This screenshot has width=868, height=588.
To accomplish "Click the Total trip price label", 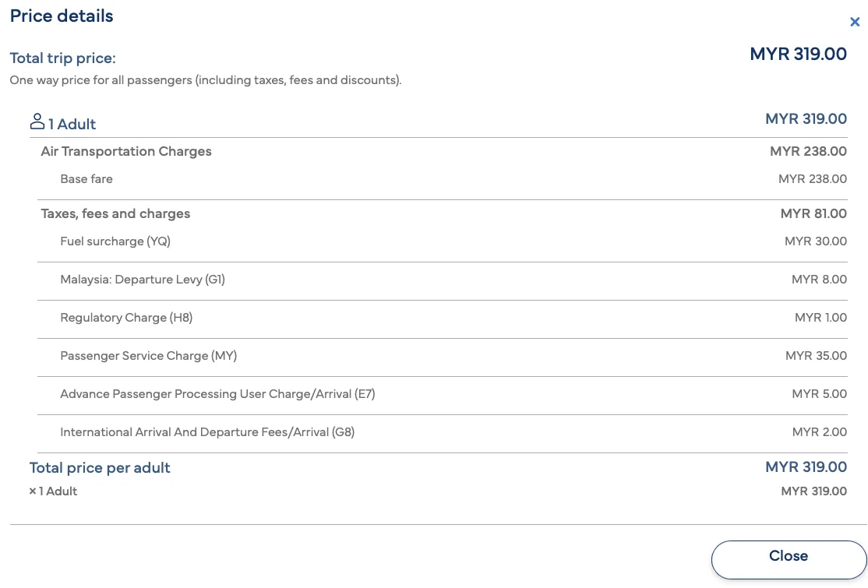I will [62, 58].
